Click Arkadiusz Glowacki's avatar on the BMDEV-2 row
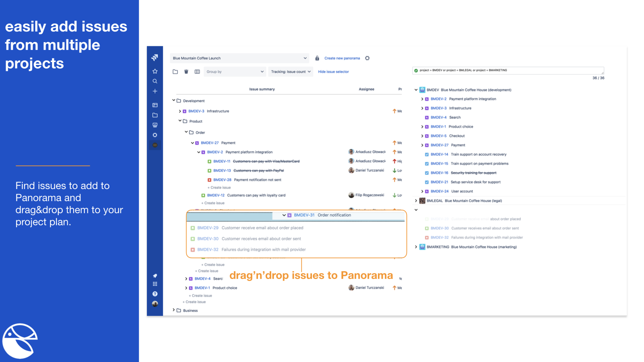Image resolution: width=644 pixels, height=362 pixels. pyautogui.click(x=351, y=152)
